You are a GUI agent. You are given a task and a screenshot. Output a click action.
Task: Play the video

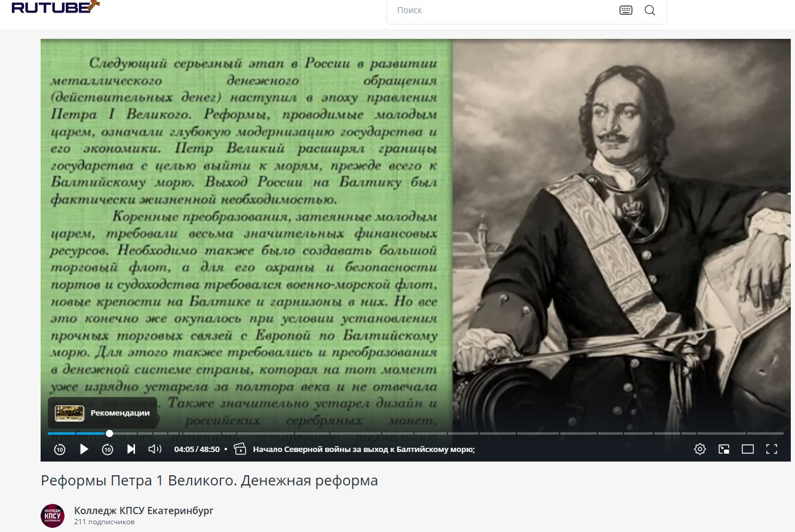[x=84, y=449]
